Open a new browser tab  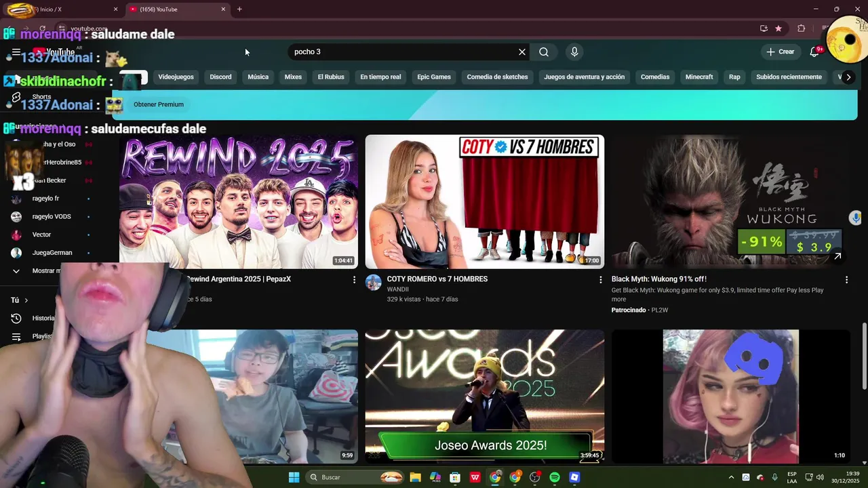[239, 9]
